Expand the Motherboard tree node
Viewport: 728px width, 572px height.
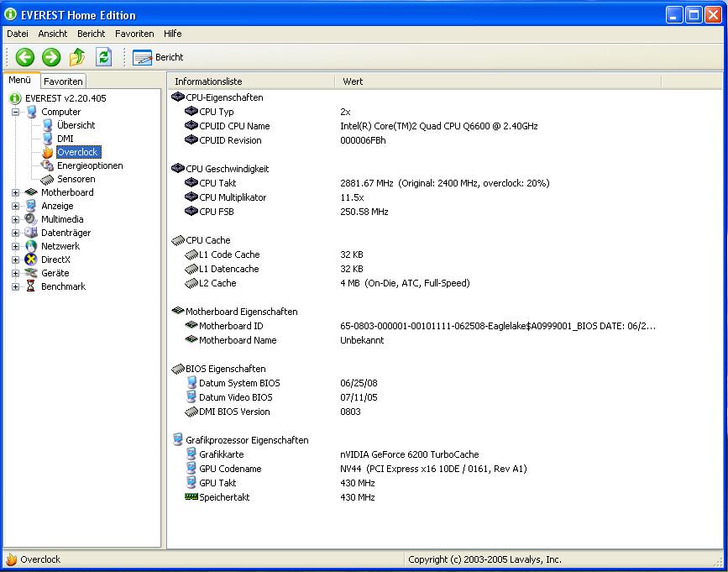(15, 192)
